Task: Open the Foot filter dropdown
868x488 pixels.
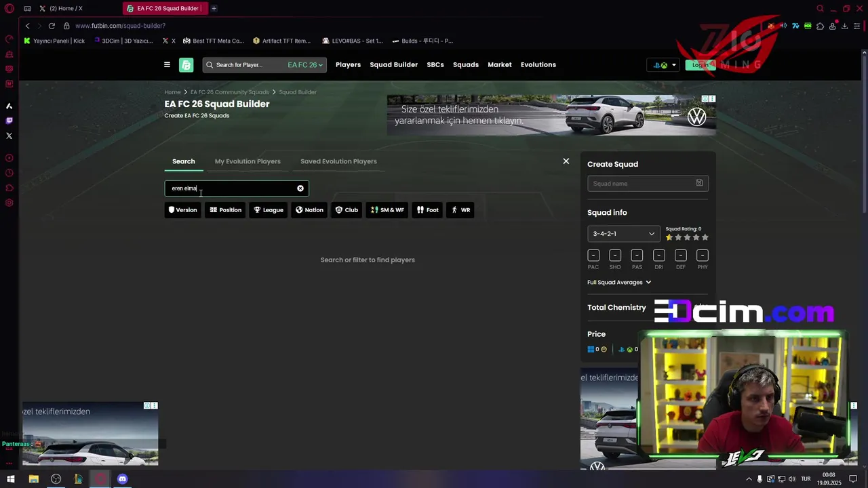Action: (x=427, y=210)
